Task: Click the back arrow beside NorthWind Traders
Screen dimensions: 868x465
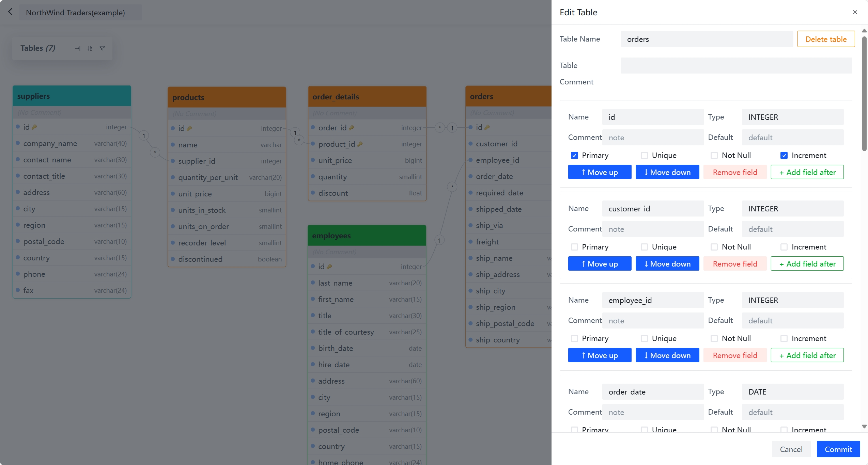Action: 10,12
